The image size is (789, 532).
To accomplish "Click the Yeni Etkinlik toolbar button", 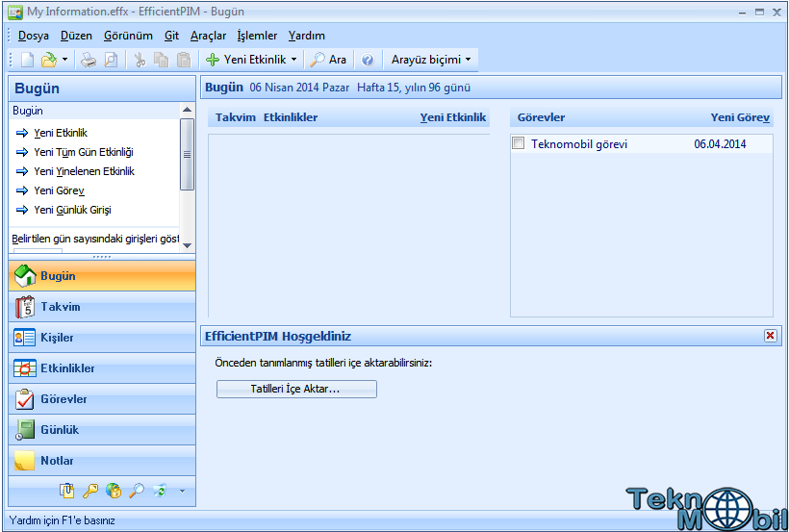I will pyautogui.click(x=246, y=60).
